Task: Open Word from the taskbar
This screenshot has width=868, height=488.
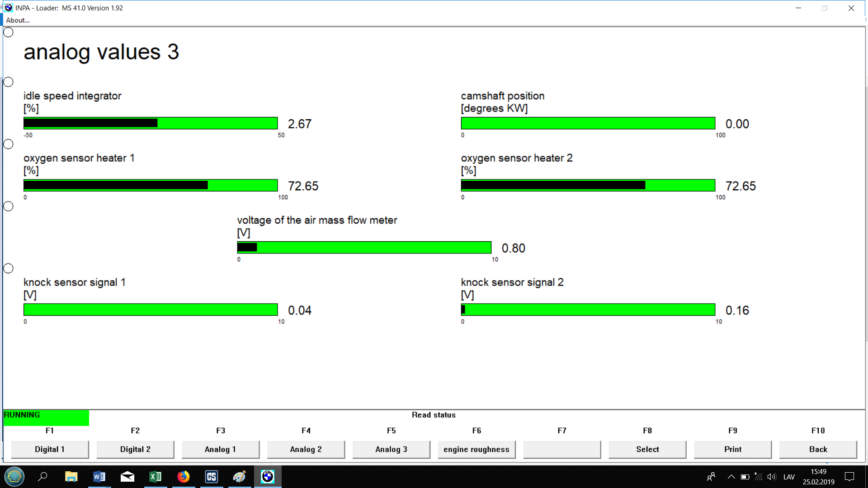Action: (x=99, y=477)
